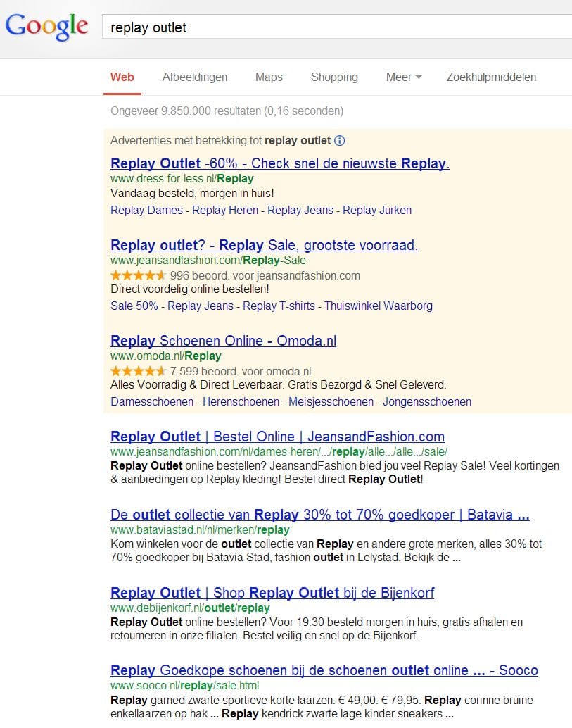Screen dimensions: 572x728
Task: Click Replay Jeans sitelink under jeansandfashion ad
Action: [201, 306]
